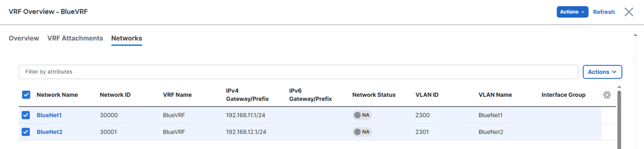Click the Refresh link

604,12
